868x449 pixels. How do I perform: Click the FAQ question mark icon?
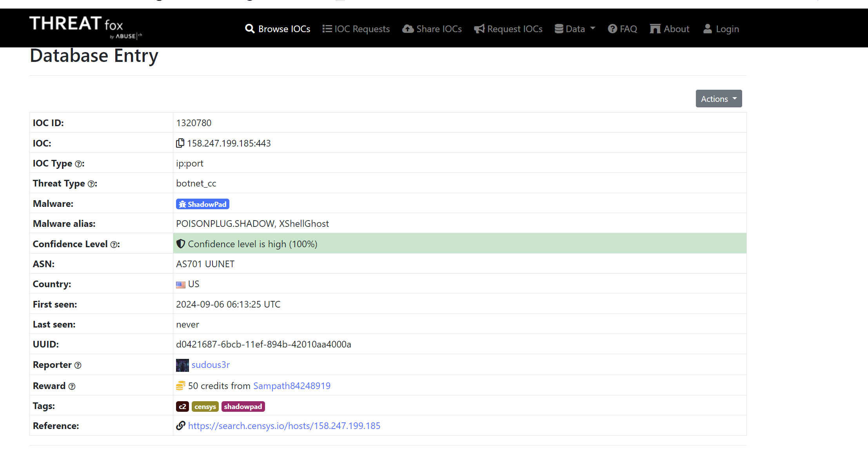pyautogui.click(x=612, y=29)
